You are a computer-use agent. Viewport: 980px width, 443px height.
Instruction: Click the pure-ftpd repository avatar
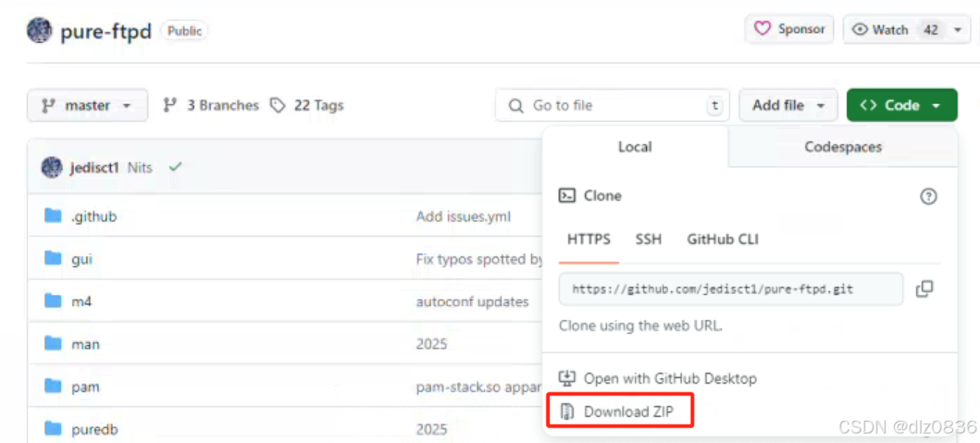click(40, 31)
